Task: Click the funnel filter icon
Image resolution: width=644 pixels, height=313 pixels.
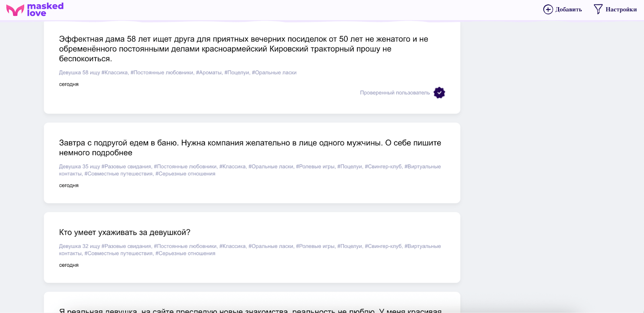Action: click(598, 9)
